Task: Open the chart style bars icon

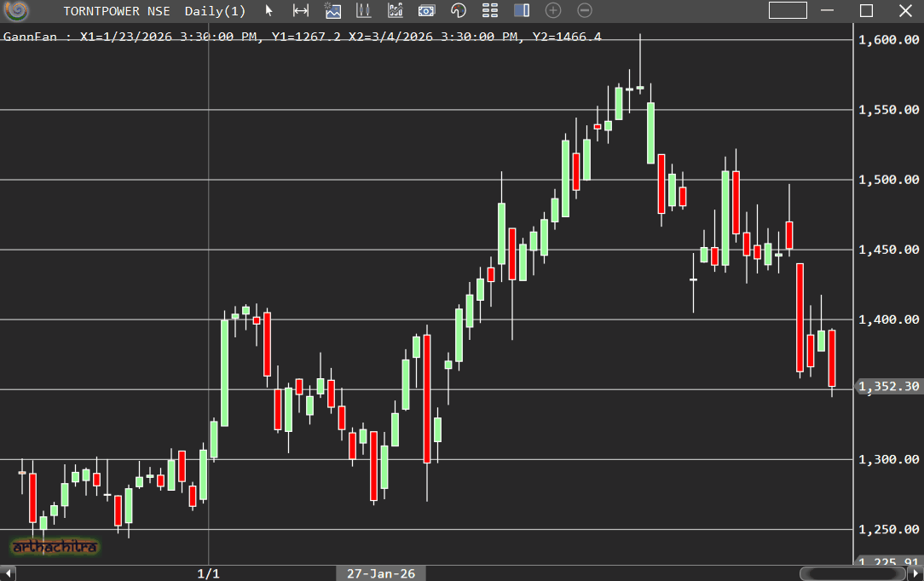Action: [364, 11]
